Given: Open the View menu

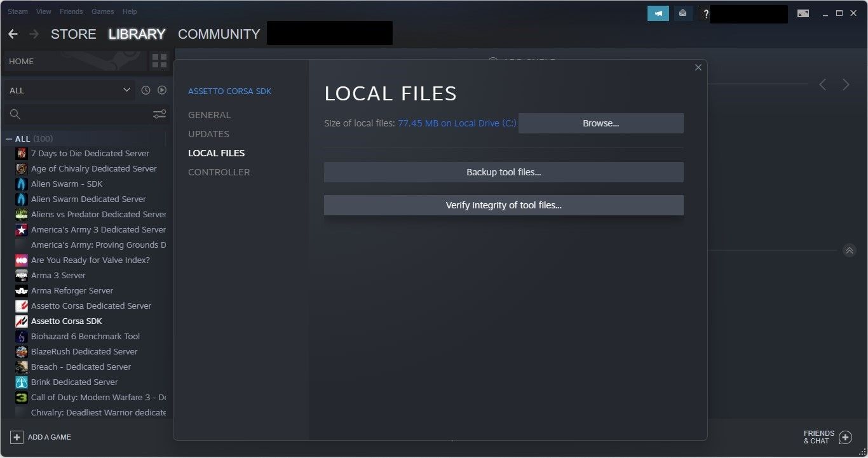Looking at the screenshot, I should click(x=44, y=11).
